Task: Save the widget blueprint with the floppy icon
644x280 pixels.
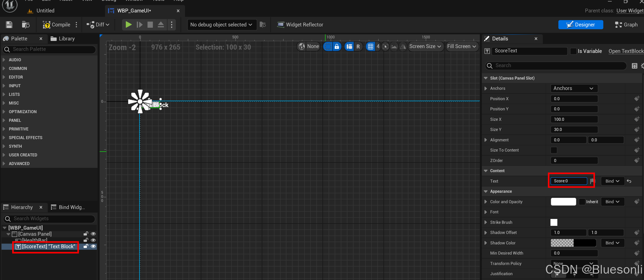Action: (9, 25)
